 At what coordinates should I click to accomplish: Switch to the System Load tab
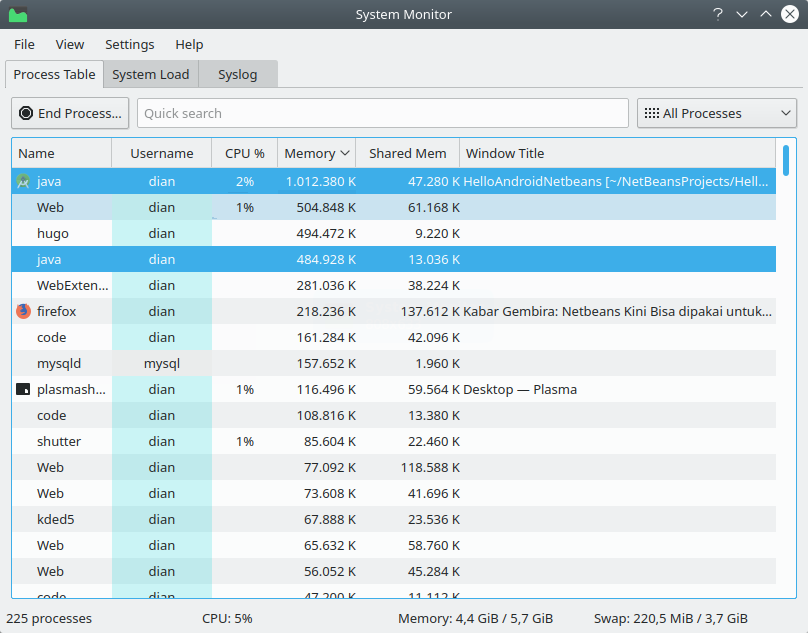click(150, 74)
